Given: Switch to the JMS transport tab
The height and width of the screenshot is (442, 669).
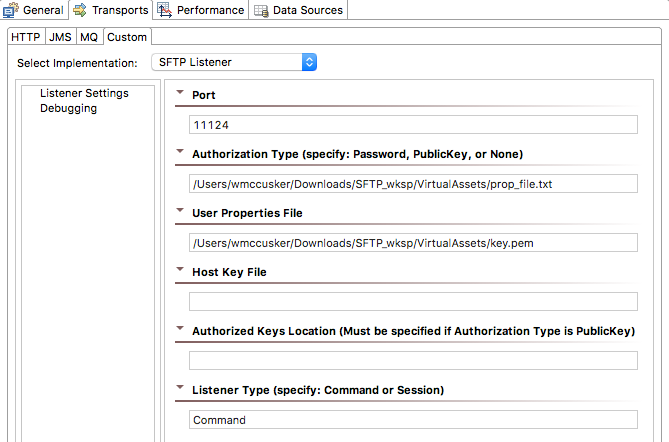Looking at the screenshot, I should 60,37.
